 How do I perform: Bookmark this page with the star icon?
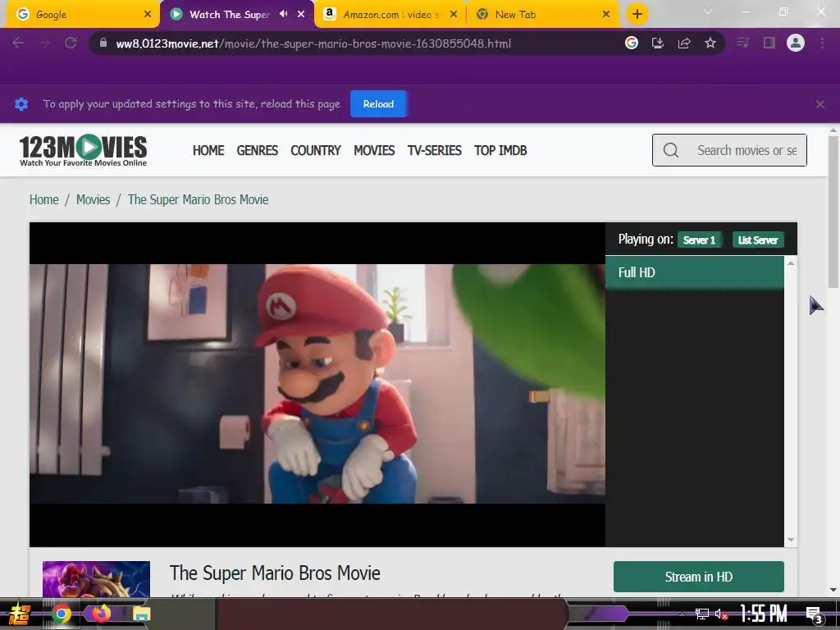[x=710, y=43]
